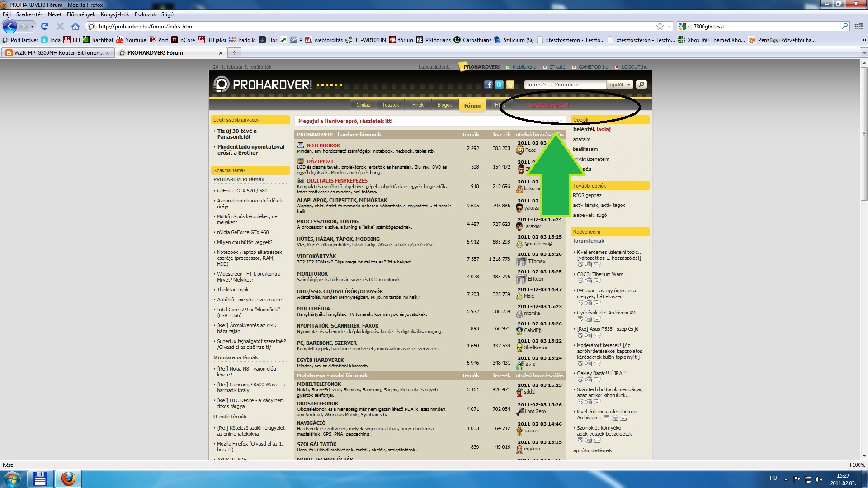
Task: Click the stop loading X icon
Action: click(60, 26)
